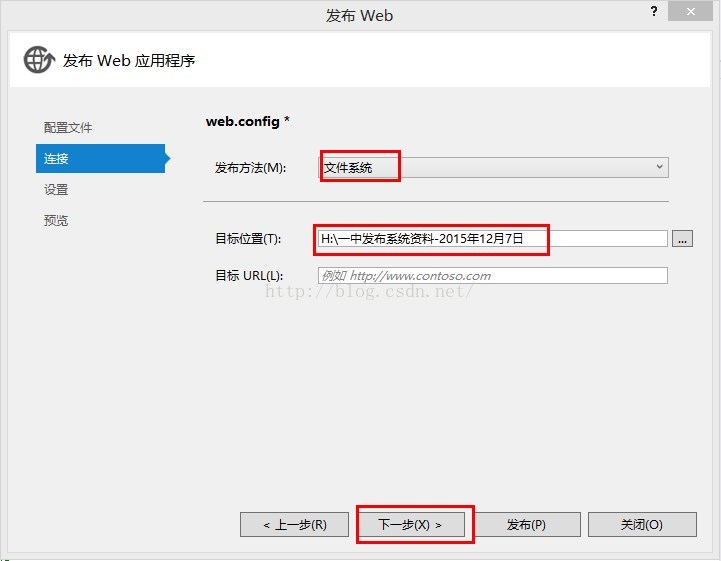Open the help question mark button

pos(654,11)
